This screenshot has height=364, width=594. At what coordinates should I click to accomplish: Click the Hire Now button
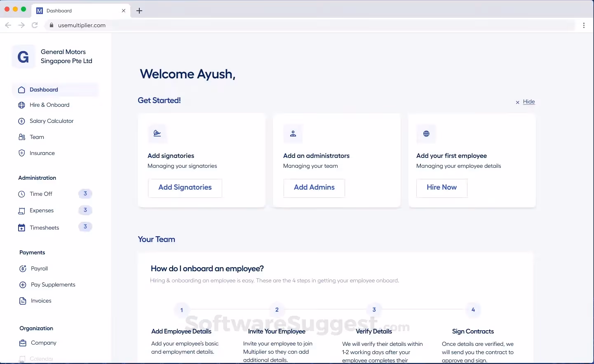point(442,188)
